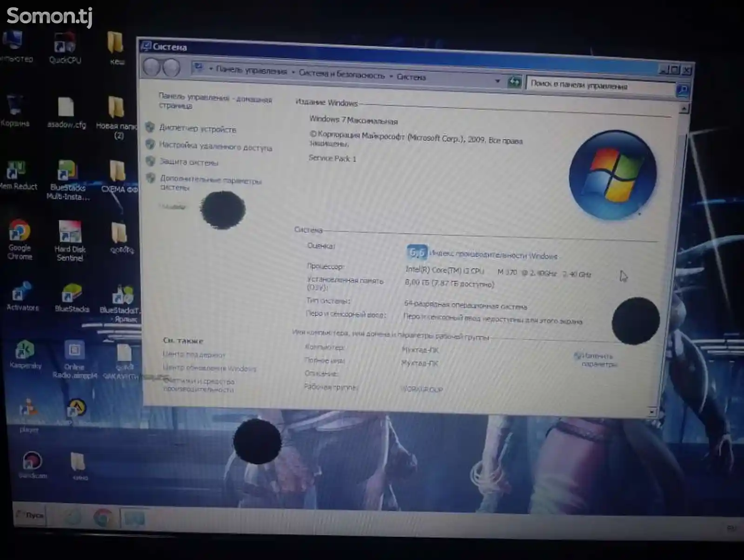Open the address bar history dropdown arrow
Image resolution: width=744 pixels, height=560 pixels.
498,81
